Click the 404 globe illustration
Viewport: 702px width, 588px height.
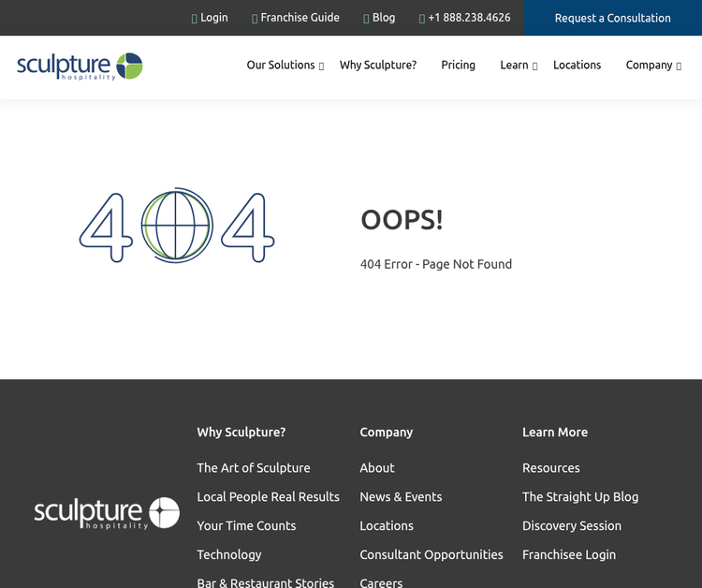tap(177, 226)
